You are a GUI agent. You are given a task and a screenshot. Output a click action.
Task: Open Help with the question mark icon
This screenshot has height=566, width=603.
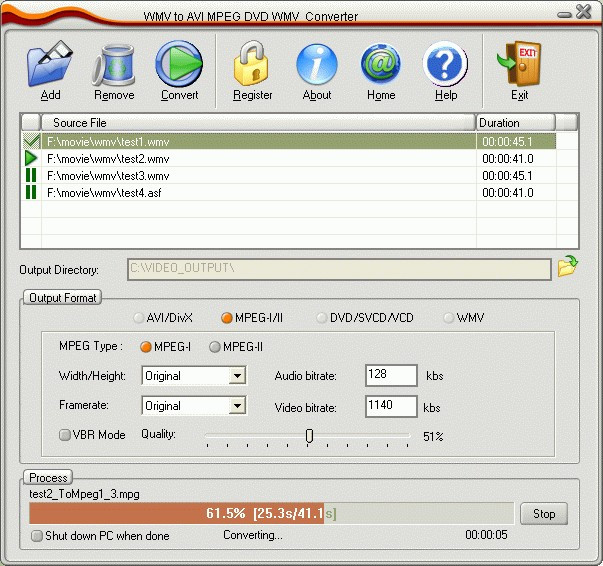pyautogui.click(x=445, y=64)
